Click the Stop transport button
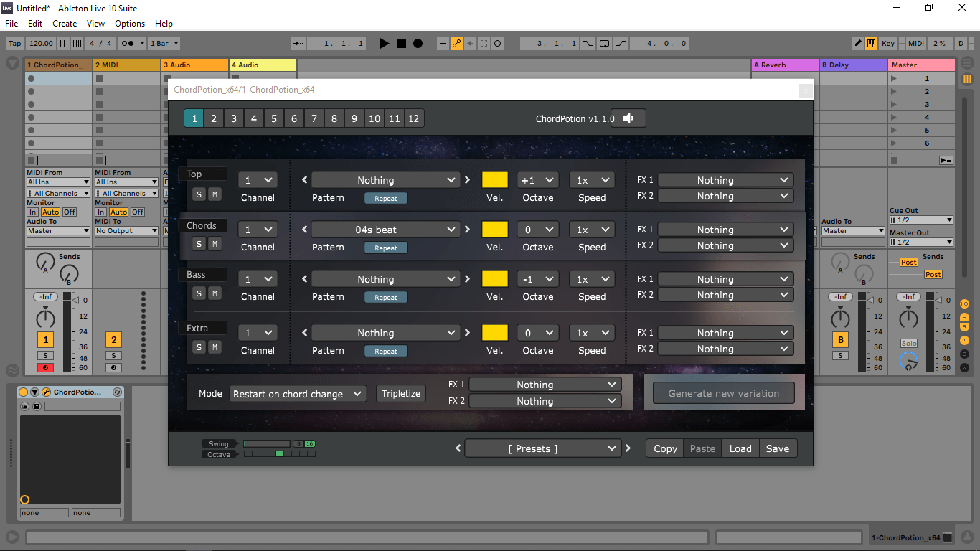This screenshot has width=980, height=551. [x=401, y=44]
